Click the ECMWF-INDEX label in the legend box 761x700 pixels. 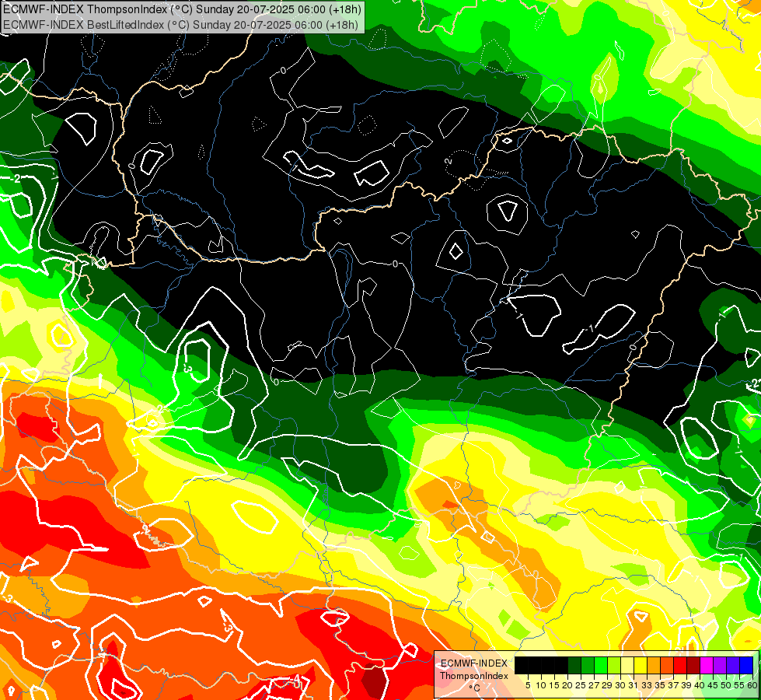click(474, 663)
